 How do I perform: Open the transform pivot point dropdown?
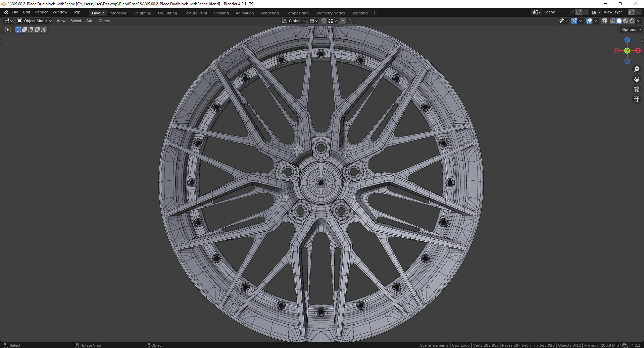click(313, 21)
